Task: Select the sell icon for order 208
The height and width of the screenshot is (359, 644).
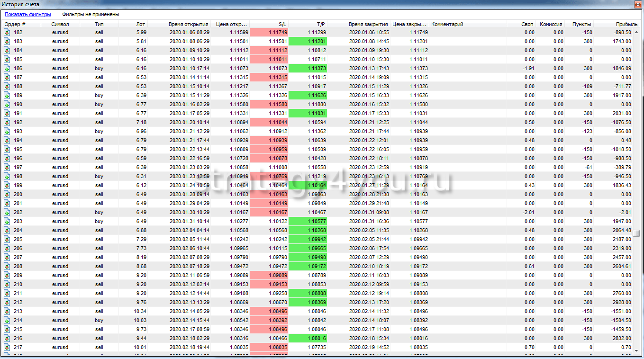Action: [x=7, y=266]
